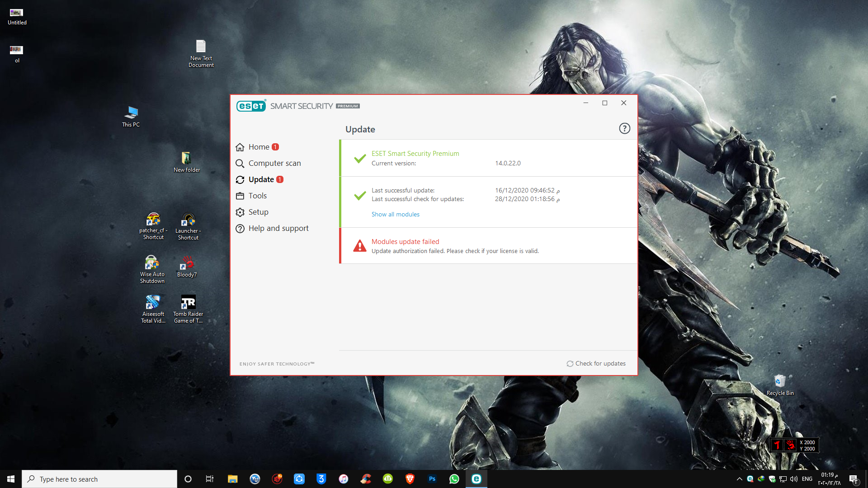Image resolution: width=868 pixels, height=488 pixels.
Task: Open Cortana circle on taskbar
Action: (x=188, y=479)
